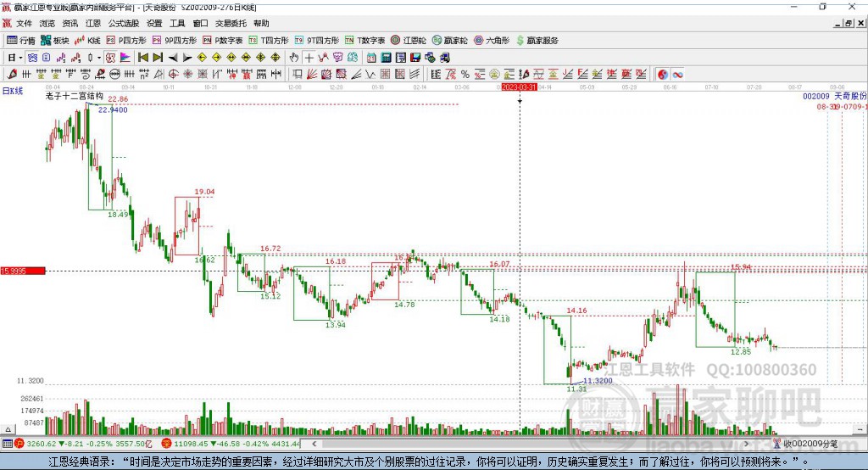868x470 pixels.
Task: Click the four-way yellow diamond icon
Action: (x=275, y=58)
